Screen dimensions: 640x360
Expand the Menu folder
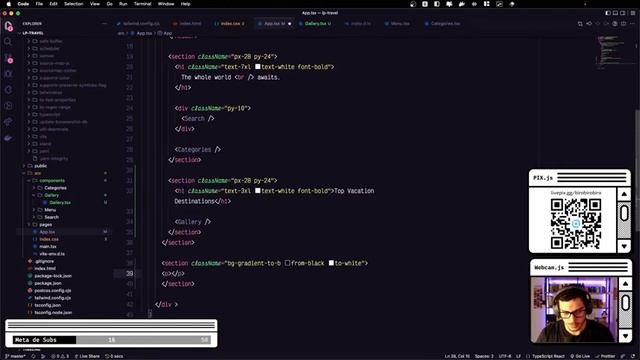click(x=50, y=210)
